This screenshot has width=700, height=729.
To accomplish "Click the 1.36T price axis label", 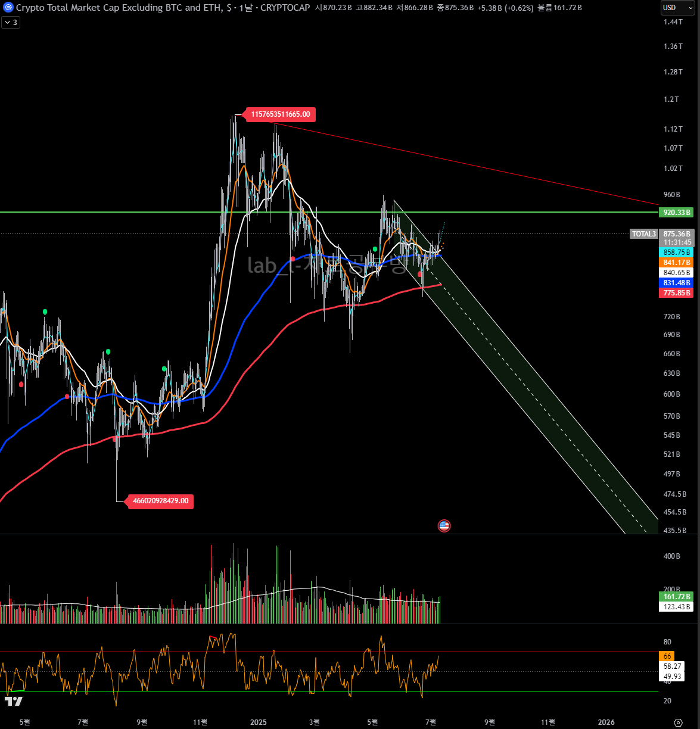I will coord(673,46).
